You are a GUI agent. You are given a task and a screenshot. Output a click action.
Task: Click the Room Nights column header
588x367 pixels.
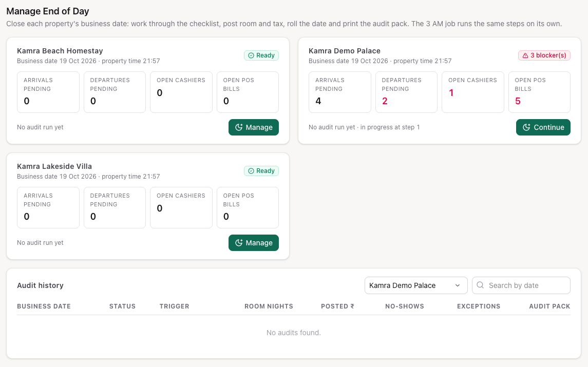tap(269, 306)
